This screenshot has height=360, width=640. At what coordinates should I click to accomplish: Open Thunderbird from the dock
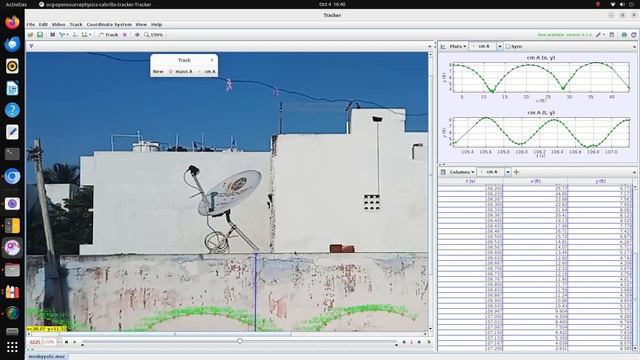pyautogui.click(x=12, y=44)
